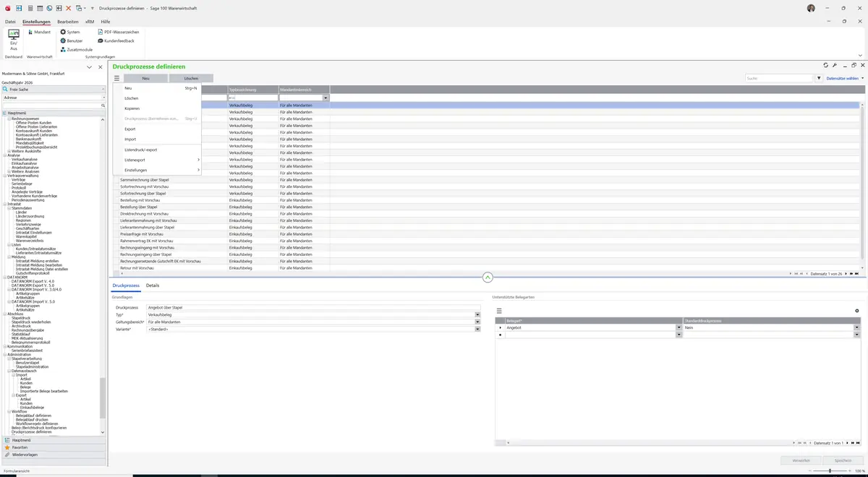Screen dimensions: 868x477
Task: Click the Ein/Aus dashboard icon
Action: (x=14, y=40)
